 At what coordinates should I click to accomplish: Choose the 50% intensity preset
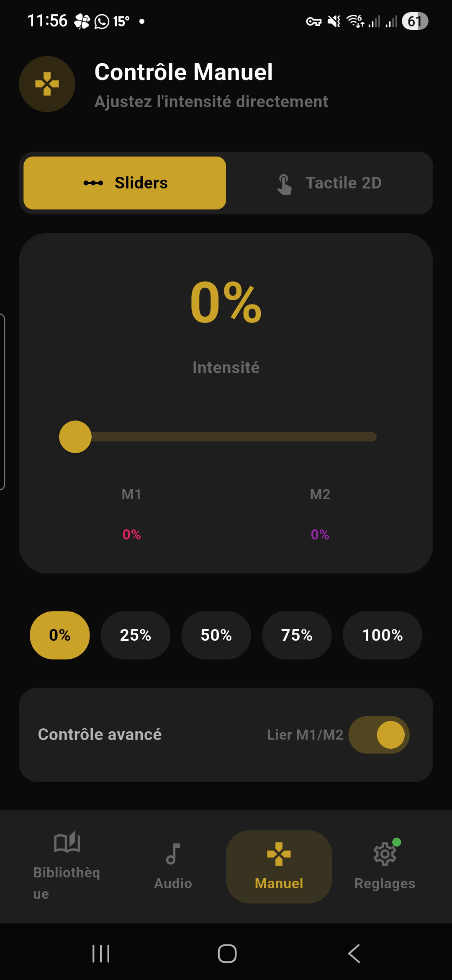(x=216, y=635)
